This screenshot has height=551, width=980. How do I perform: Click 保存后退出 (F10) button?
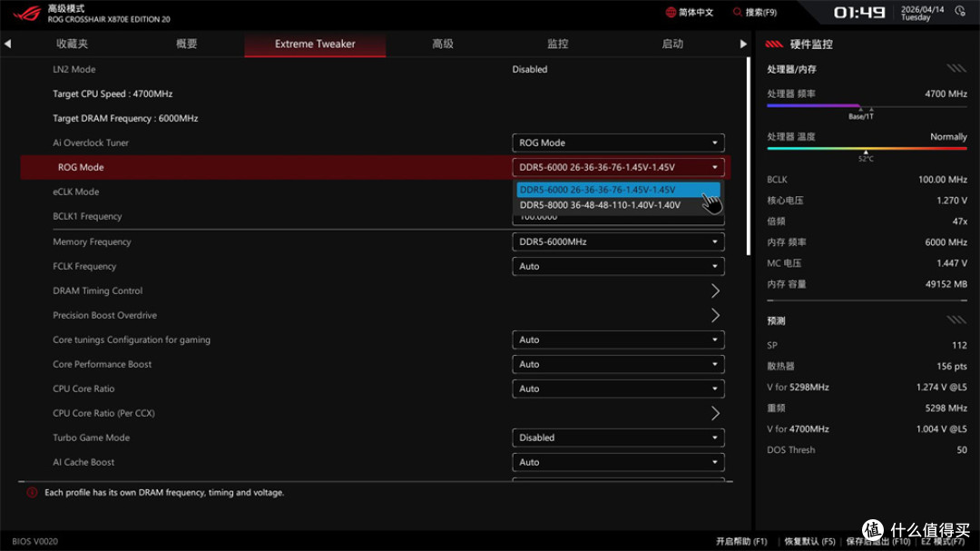pos(878,542)
